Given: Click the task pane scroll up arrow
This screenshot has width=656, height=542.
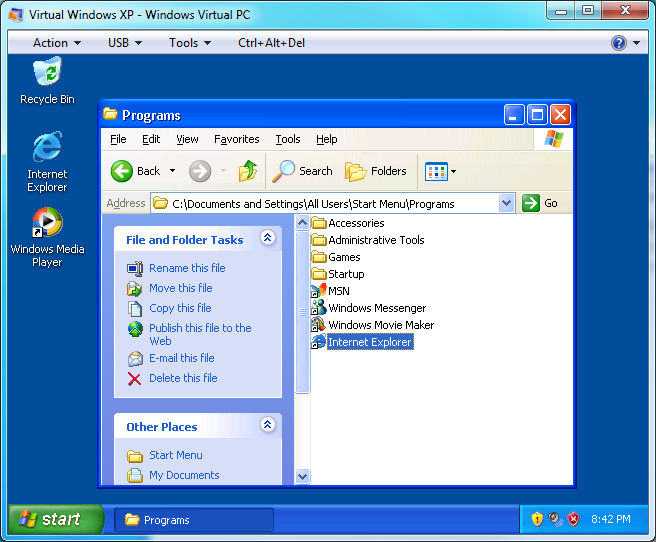Looking at the screenshot, I should (302, 223).
